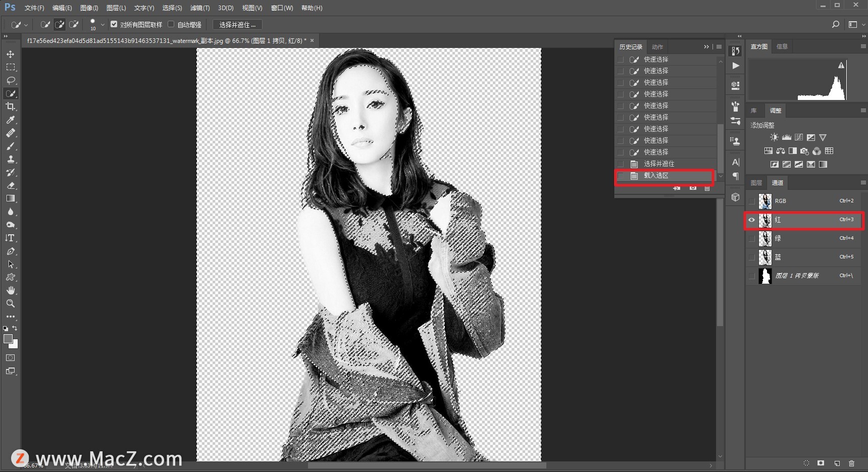
Task: Select the Lasso tool
Action: 10,80
